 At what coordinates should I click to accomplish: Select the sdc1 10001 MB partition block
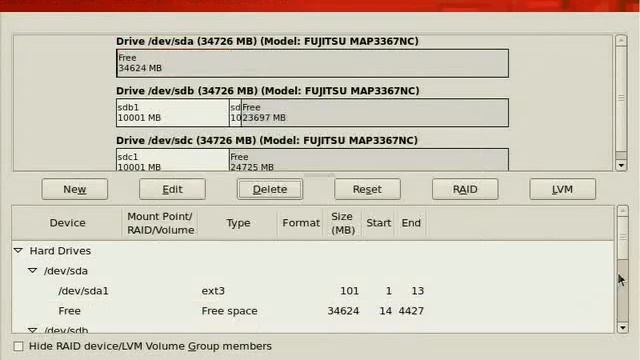(x=173, y=160)
